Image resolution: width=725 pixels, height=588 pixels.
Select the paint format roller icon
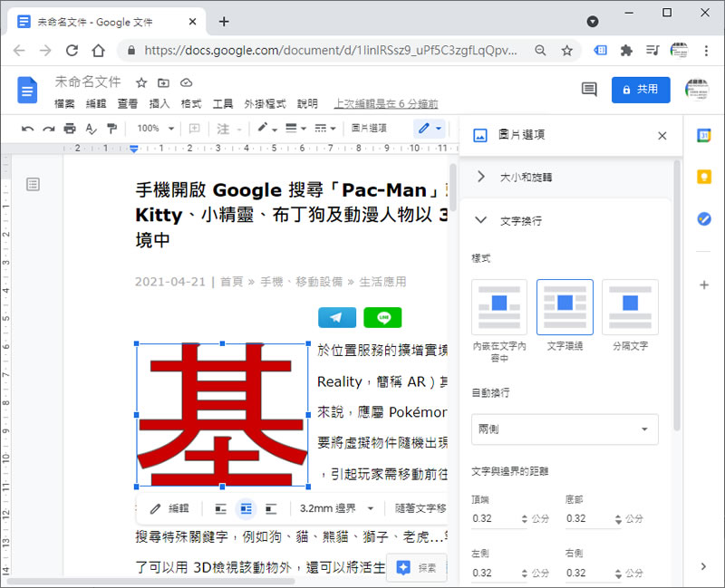(x=111, y=129)
